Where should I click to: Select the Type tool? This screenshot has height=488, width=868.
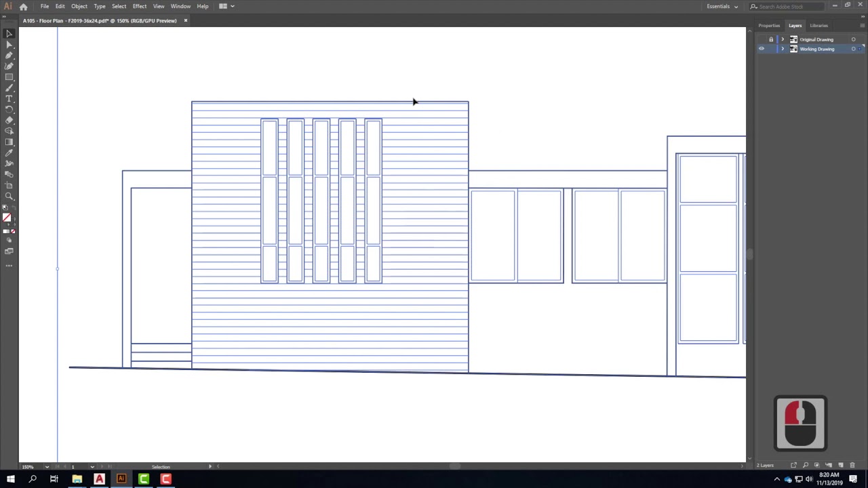point(9,98)
